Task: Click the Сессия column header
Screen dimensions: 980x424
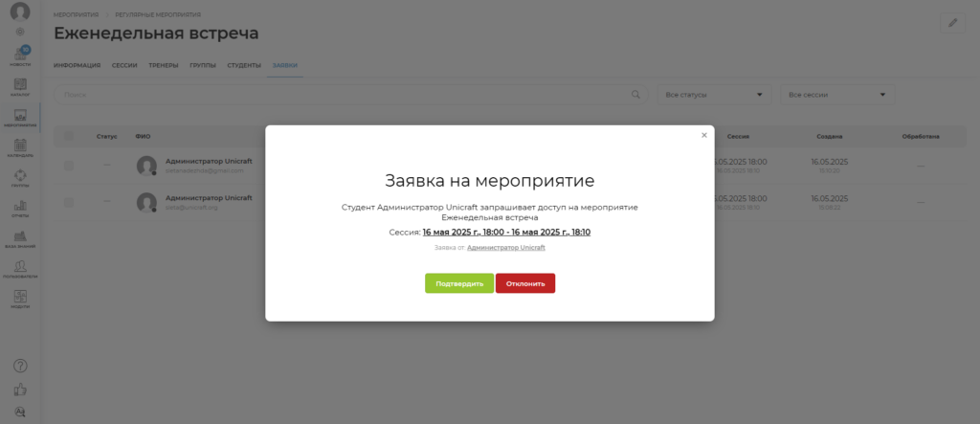Action: point(738,136)
